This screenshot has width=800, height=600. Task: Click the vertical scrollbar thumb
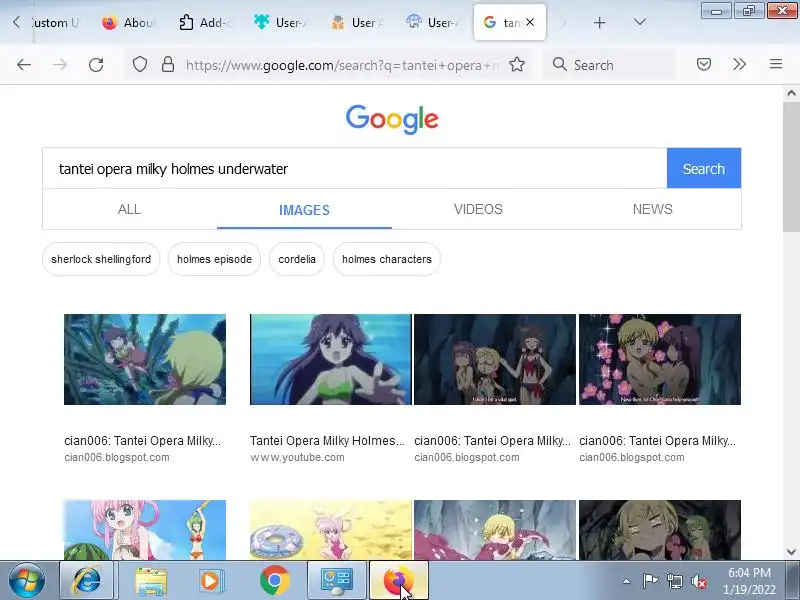pyautogui.click(x=791, y=167)
